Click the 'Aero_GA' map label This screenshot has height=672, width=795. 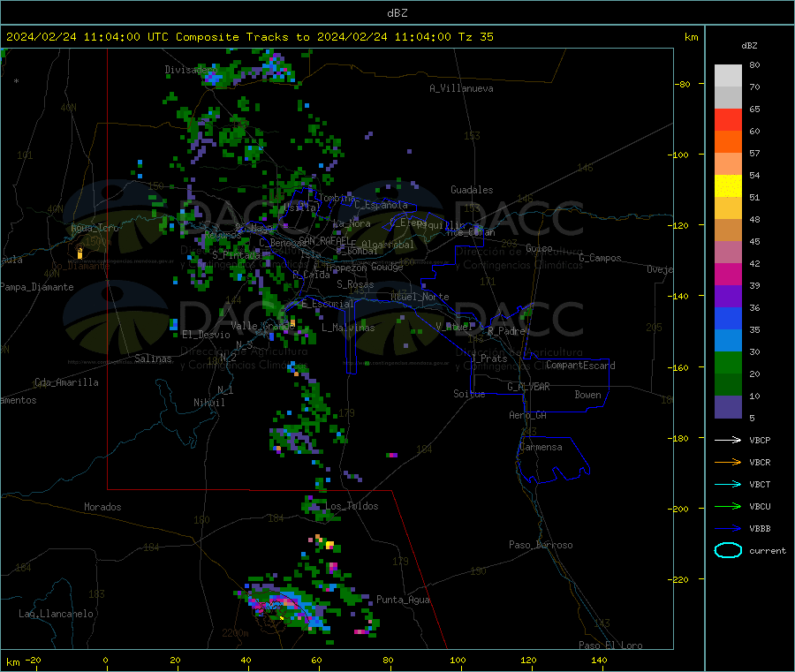(528, 415)
